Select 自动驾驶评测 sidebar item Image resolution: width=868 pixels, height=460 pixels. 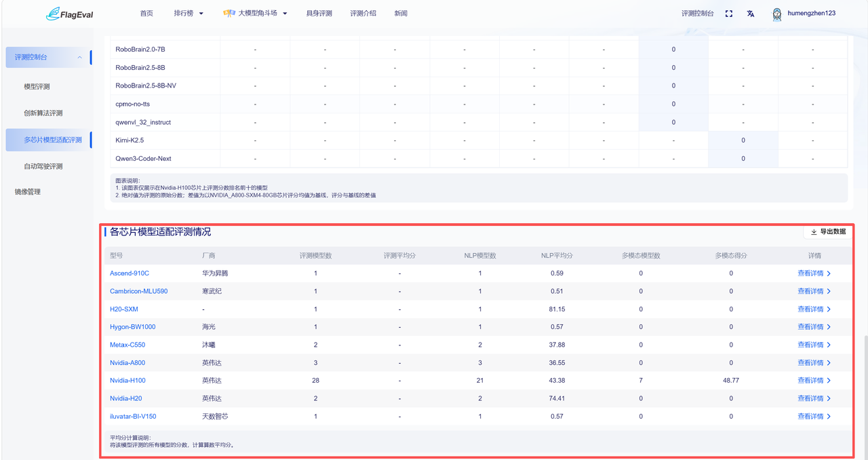(x=43, y=166)
